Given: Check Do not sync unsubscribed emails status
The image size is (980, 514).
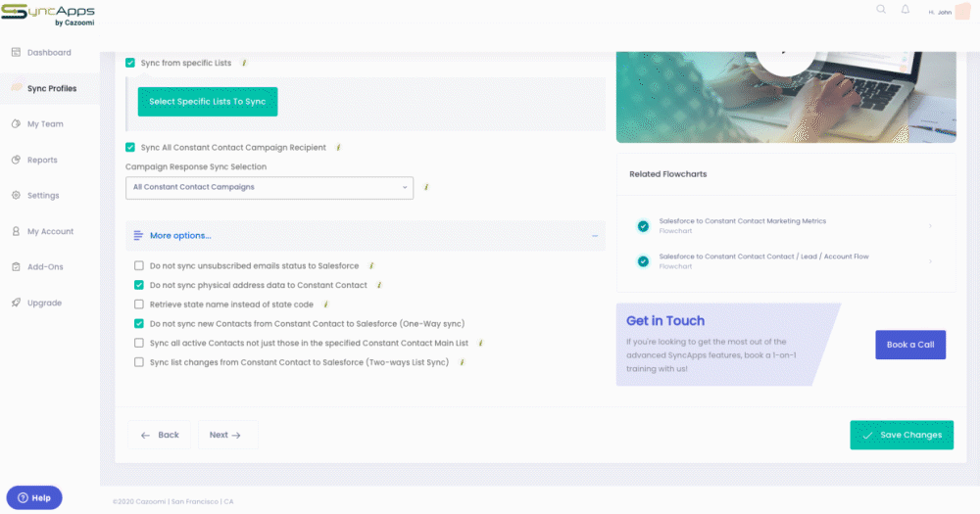Looking at the screenshot, I should [x=139, y=265].
